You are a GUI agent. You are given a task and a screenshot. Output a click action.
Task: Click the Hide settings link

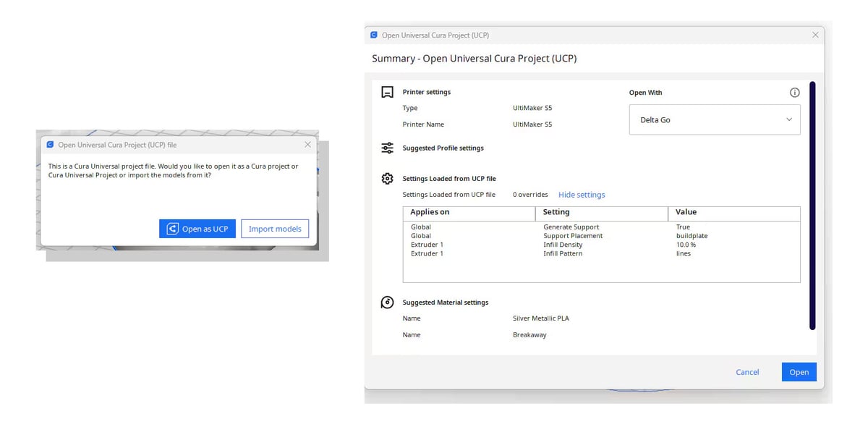point(582,195)
